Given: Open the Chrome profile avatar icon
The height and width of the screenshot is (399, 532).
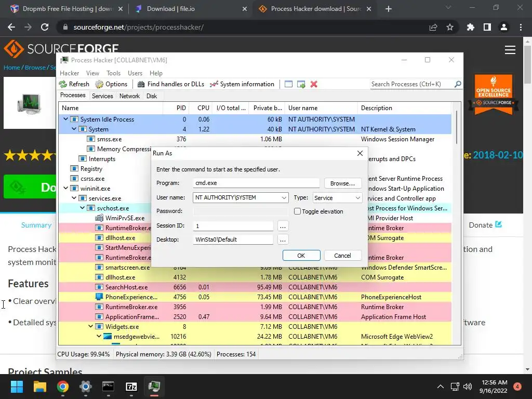Looking at the screenshot, I should tap(504, 27).
